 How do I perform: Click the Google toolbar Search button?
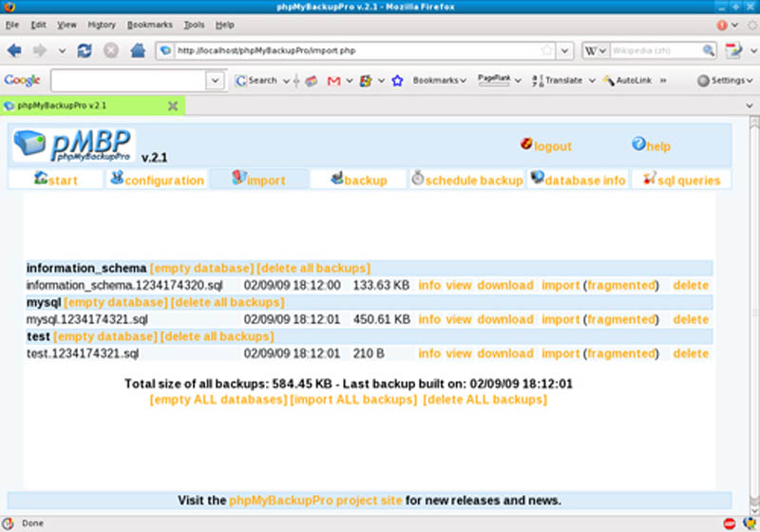pos(256,81)
